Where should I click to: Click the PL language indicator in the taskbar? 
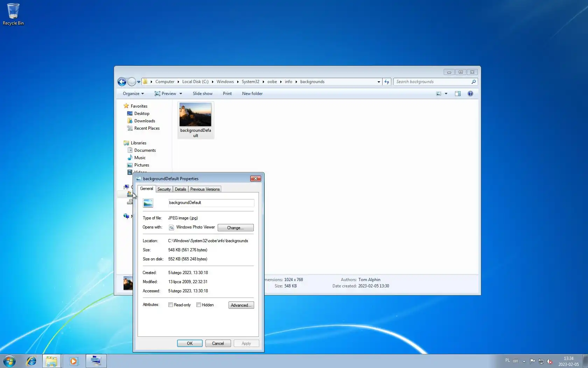tap(508, 360)
